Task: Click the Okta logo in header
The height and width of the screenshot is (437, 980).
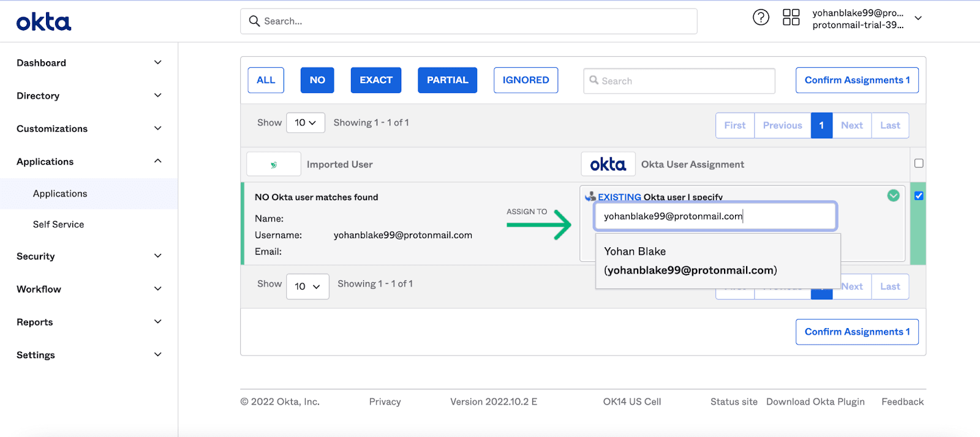Action: [x=43, y=22]
